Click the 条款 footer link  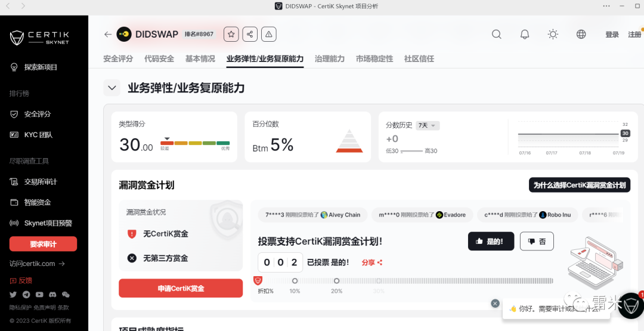coord(63,307)
